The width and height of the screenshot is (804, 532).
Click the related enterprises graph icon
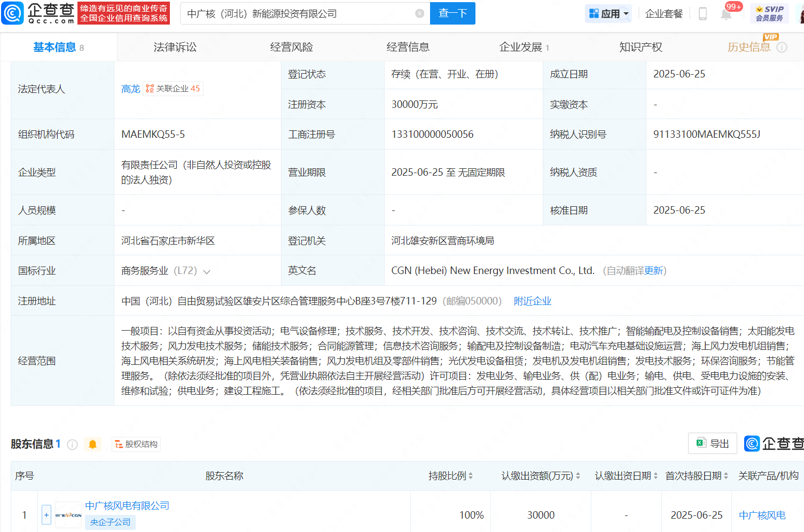[150, 89]
